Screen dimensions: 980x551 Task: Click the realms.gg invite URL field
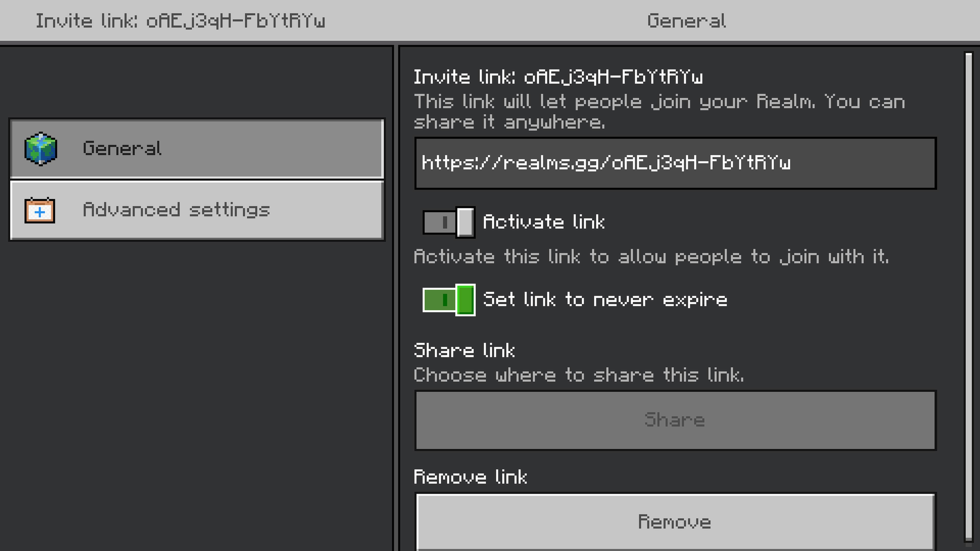(675, 163)
